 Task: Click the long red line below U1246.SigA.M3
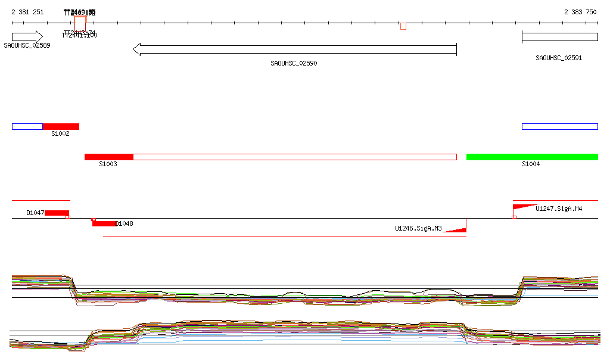click(285, 237)
